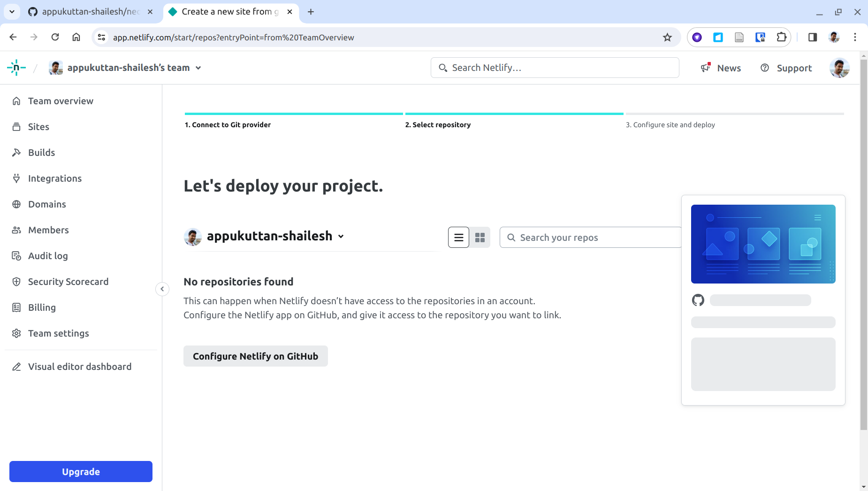
Task: Go to the Domains section
Action: [46, 204]
